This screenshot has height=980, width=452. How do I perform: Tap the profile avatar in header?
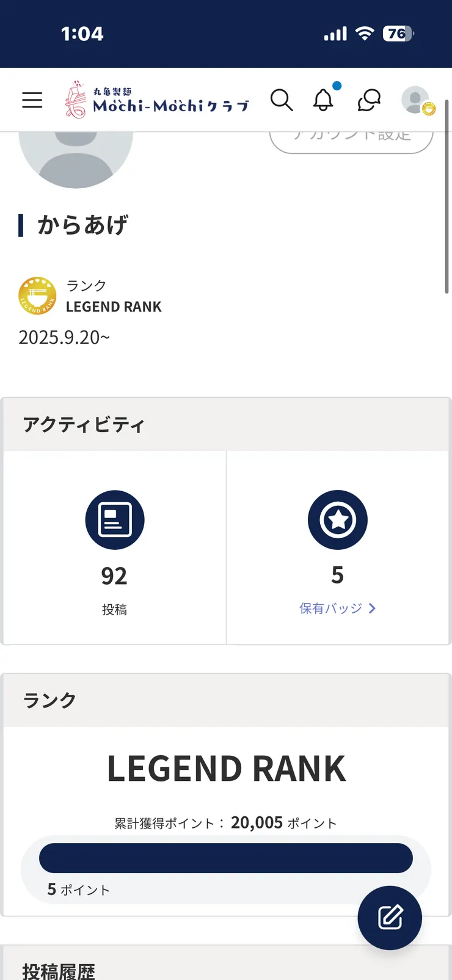click(416, 100)
